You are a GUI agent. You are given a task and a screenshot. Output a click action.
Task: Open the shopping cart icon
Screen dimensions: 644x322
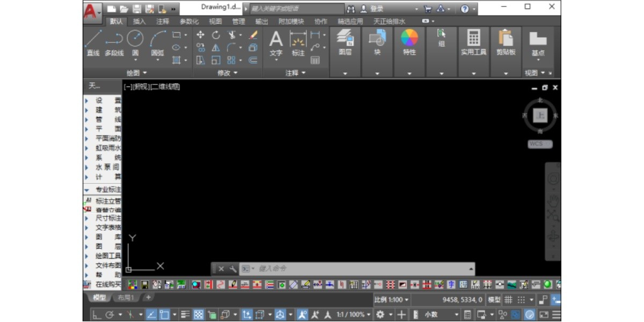pos(428,9)
